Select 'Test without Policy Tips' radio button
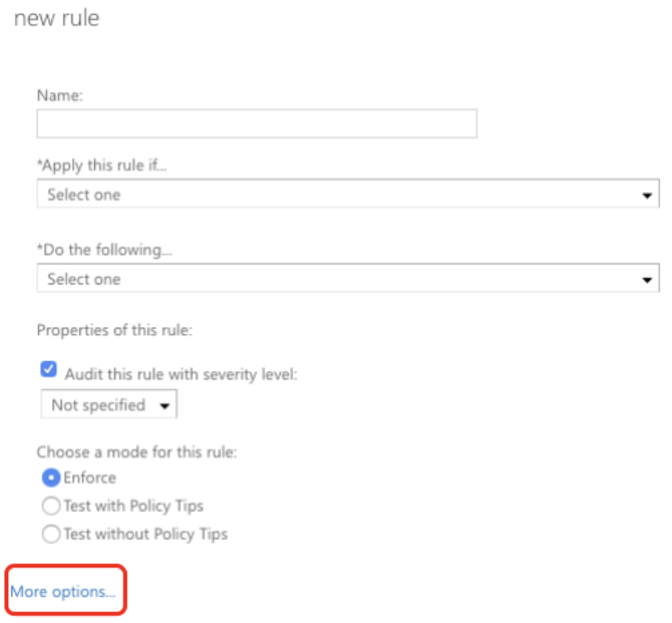This screenshot has width=672, height=623. (51, 534)
